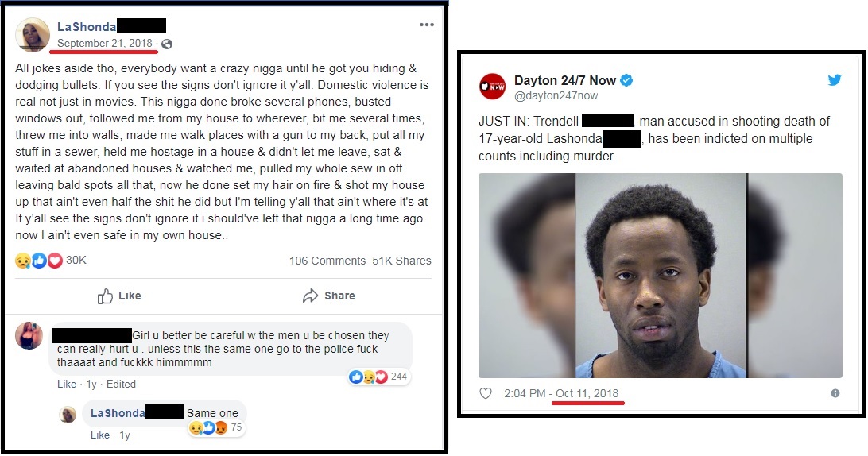Open the @dayton247now handle link
Image resolution: width=868 pixels, height=456 pixels.
point(556,96)
